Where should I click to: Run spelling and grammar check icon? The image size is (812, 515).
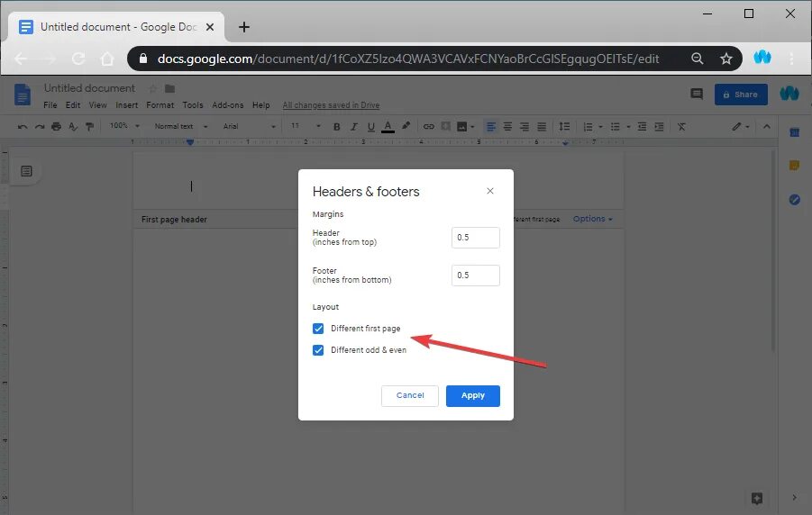tap(73, 127)
